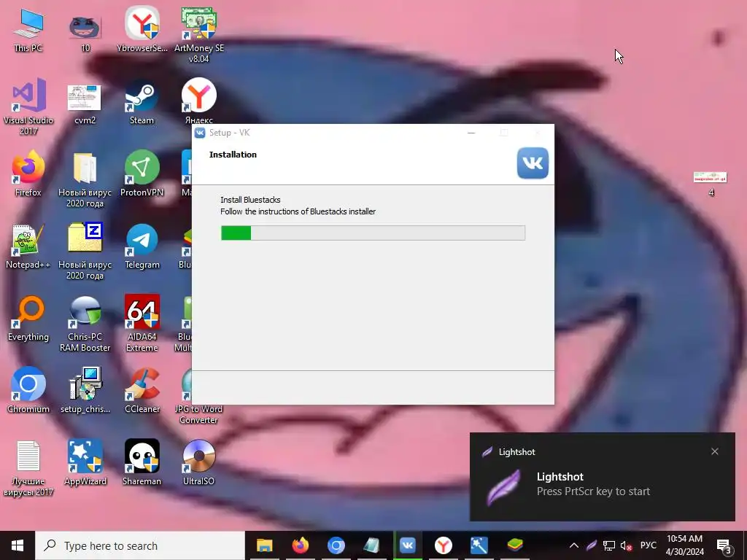Click the VK logo in Setup window
Image resolution: width=747 pixels, height=560 pixels.
pos(533,163)
